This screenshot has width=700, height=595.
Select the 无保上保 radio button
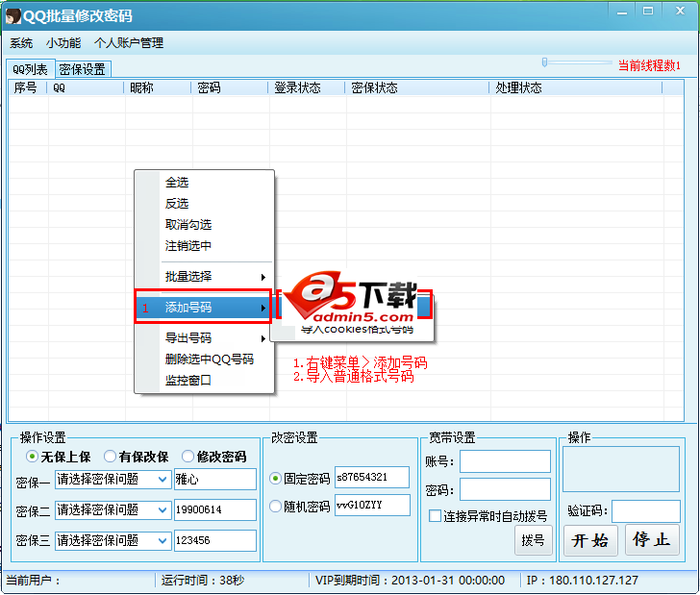pyautogui.click(x=33, y=457)
